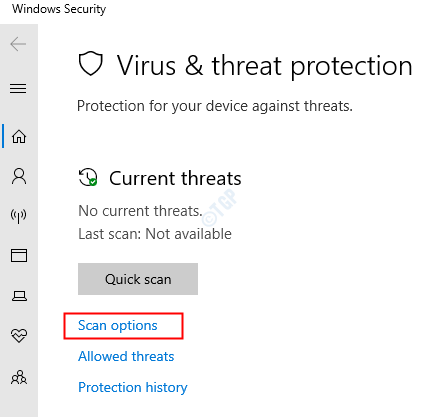Open the Allowed threats link
The height and width of the screenshot is (417, 438).
click(x=126, y=356)
